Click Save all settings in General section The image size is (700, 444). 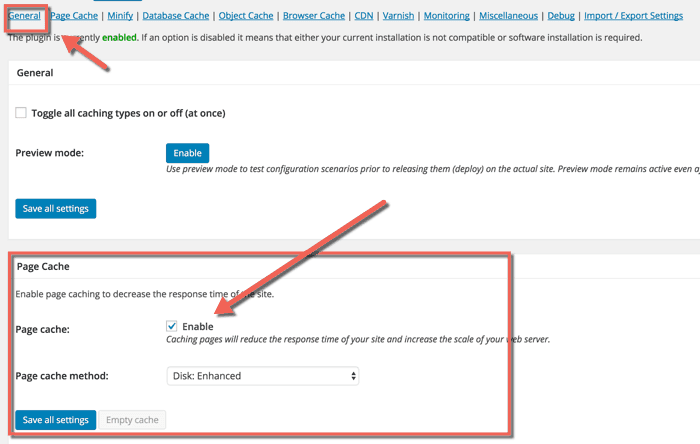(56, 208)
